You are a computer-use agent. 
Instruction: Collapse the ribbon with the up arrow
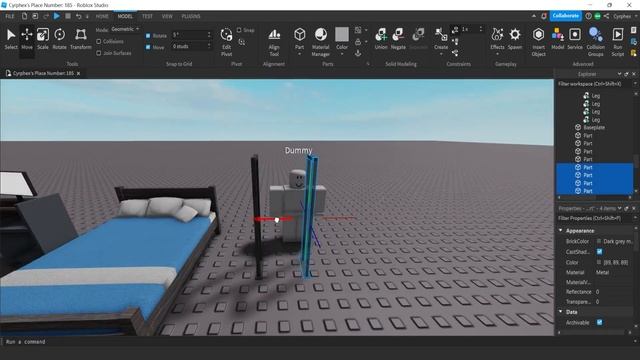pos(534,16)
